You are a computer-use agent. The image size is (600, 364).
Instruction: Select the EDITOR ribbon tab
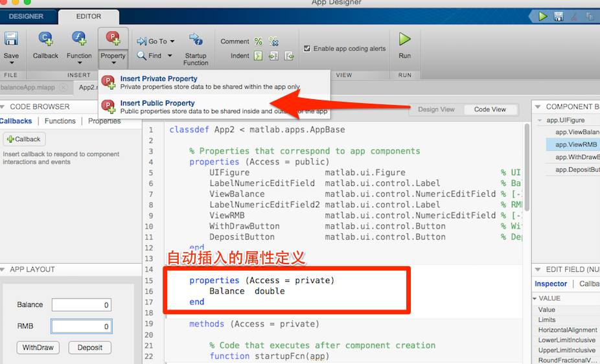[88, 16]
